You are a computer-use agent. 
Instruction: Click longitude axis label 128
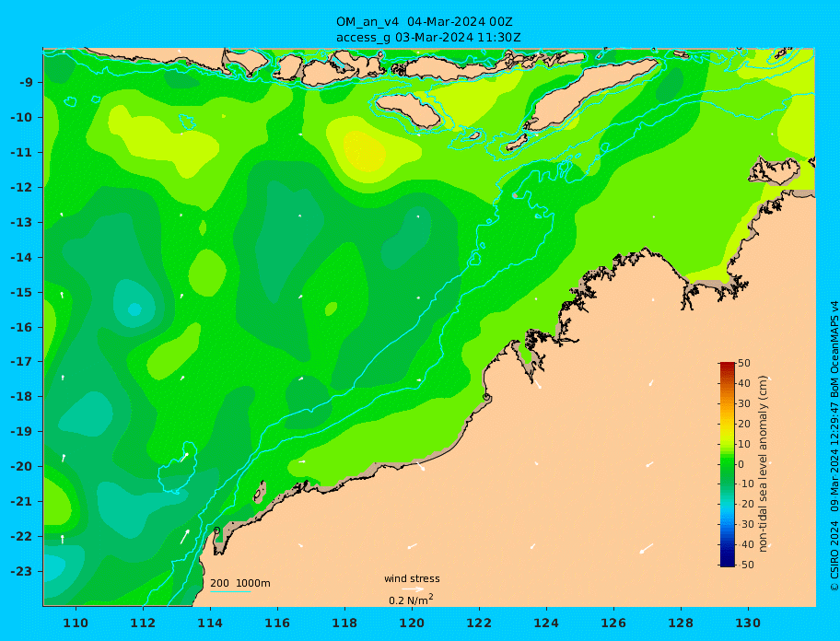681,623
